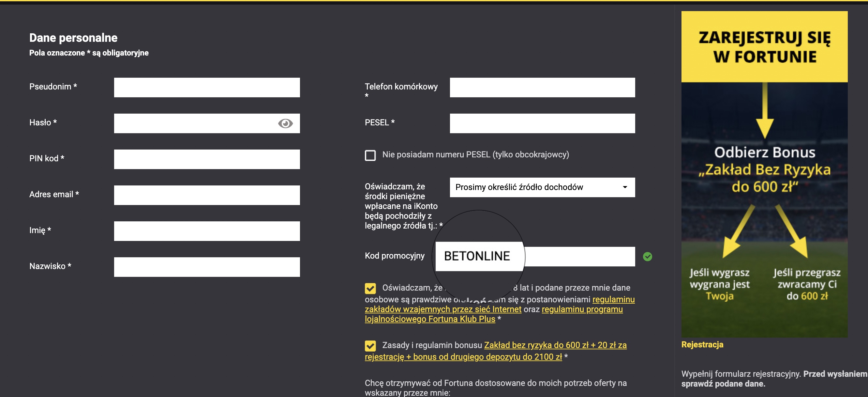
Task: Open the Zakład bez ryzyka bonus link
Action: point(496,351)
